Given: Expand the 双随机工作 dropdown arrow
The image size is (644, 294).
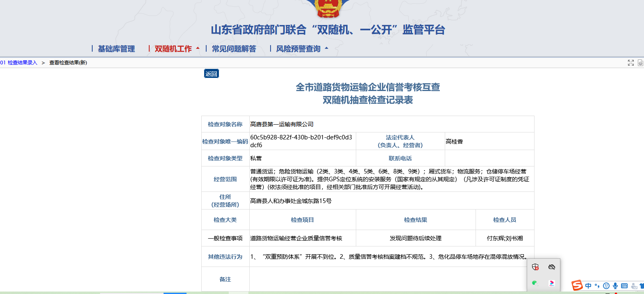Looking at the screenshot, I should [198, 48].
